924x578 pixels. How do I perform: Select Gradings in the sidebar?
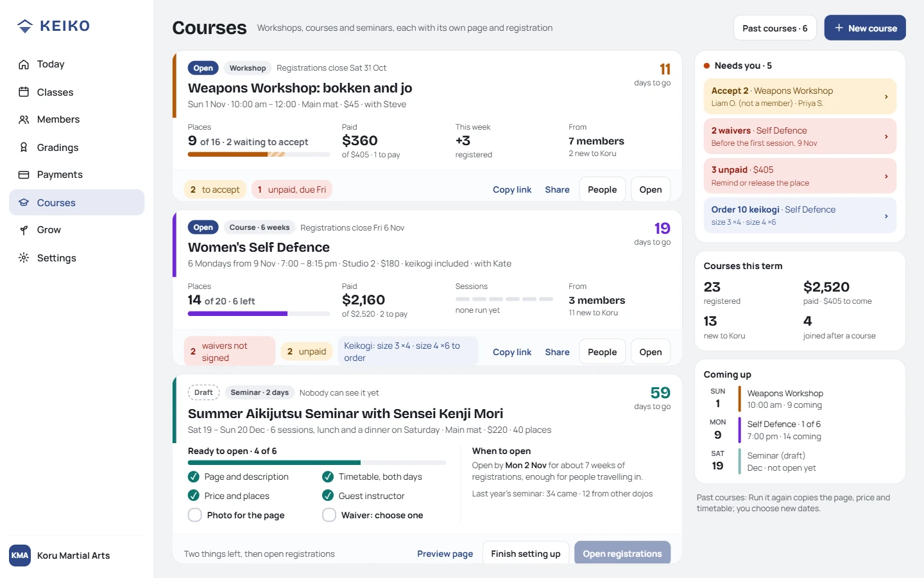(x=77, y=147)
